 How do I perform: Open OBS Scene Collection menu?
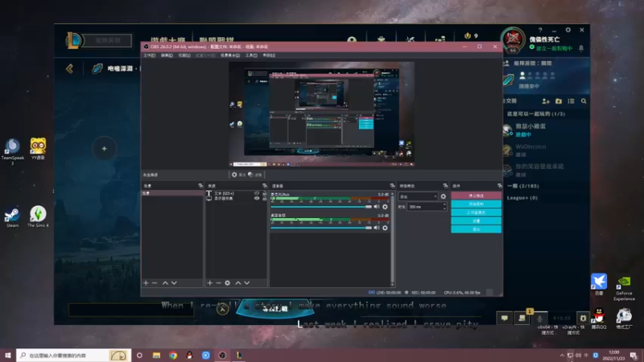coord(230,56)
